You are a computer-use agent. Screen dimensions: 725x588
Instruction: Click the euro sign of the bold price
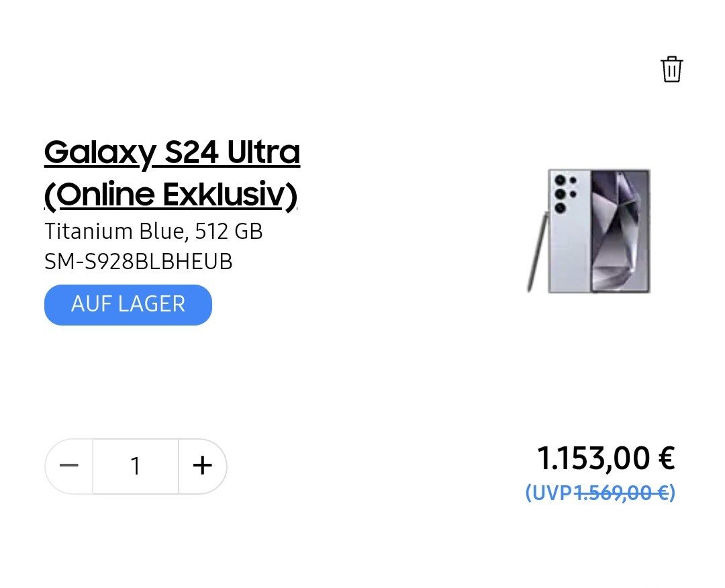(666, 458)
